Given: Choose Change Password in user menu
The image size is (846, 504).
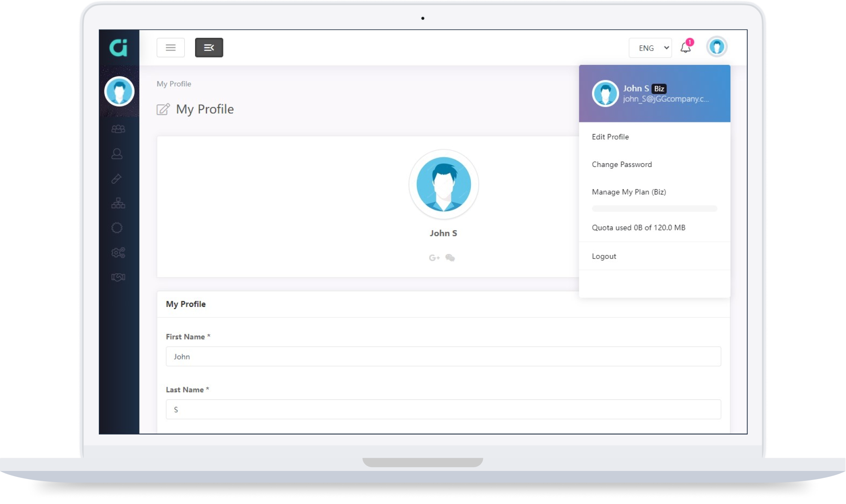Looking at the screenshot, I should (621, 164).
